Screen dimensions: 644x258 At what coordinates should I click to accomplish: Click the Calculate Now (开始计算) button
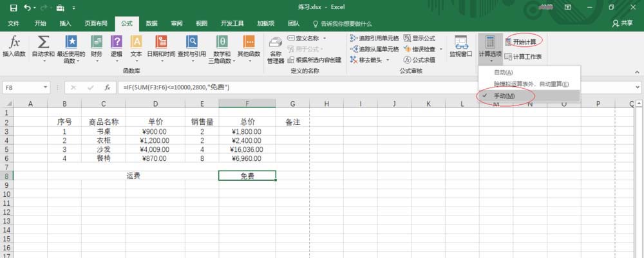click(523, 41)
